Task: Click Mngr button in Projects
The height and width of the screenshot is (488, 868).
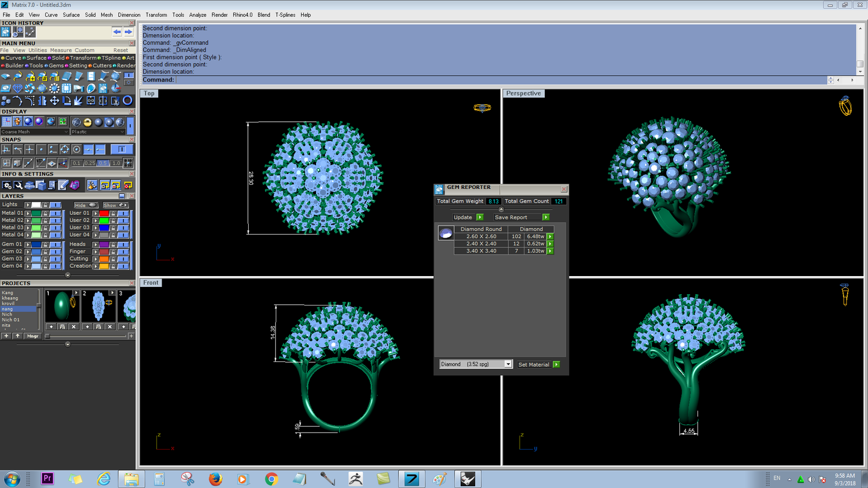Action: (x=32, y=336)
